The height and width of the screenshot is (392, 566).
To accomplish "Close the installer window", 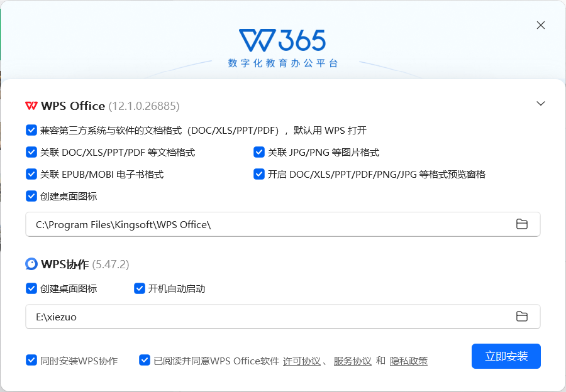I will click(x=540, y=25).
